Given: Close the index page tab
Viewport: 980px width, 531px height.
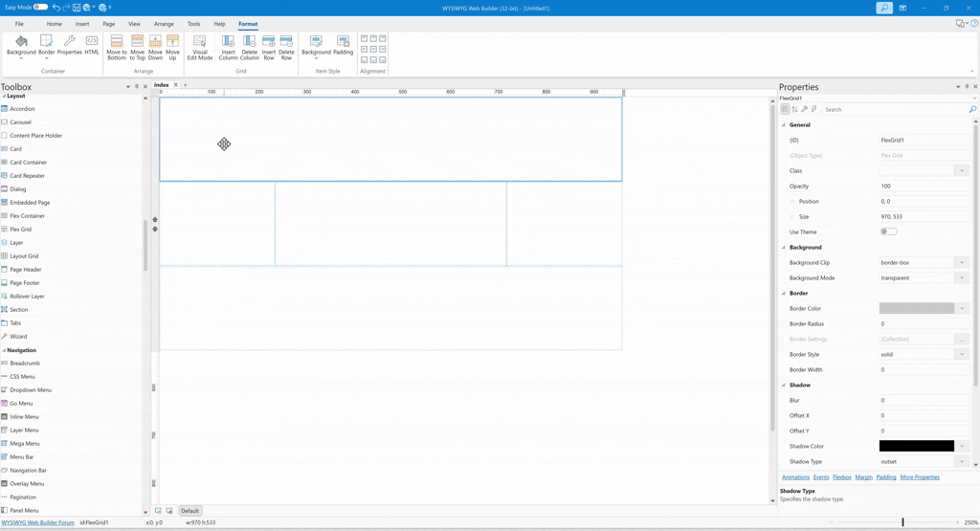Looking at the screenshot, I should [x=176, y=84].
